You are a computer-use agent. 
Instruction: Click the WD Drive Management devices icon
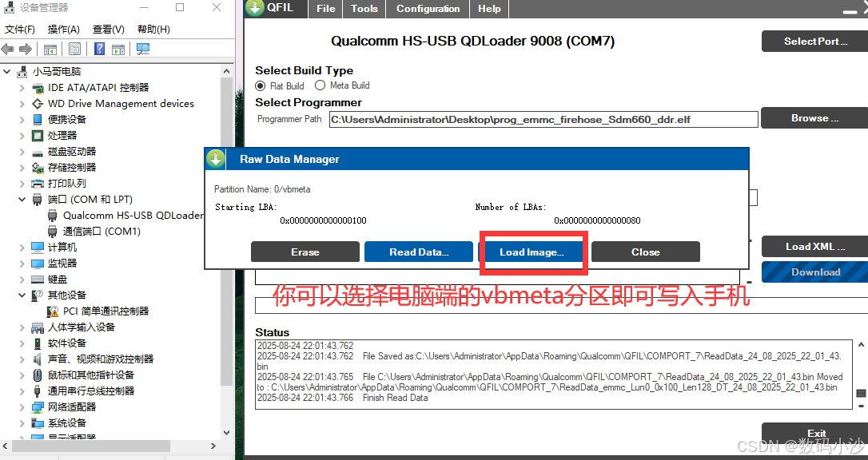pos(38,103)
